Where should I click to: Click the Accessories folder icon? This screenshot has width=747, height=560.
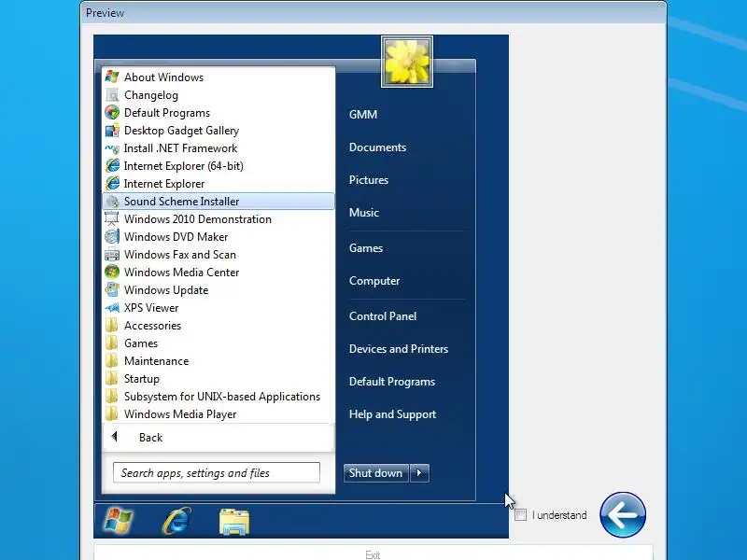(112, 325)
